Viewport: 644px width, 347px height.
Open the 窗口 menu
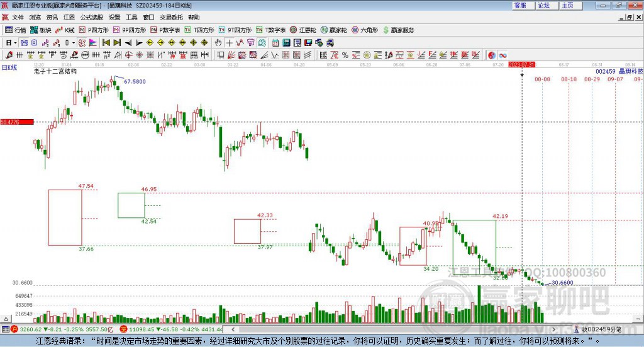click(x=148, y=17)
